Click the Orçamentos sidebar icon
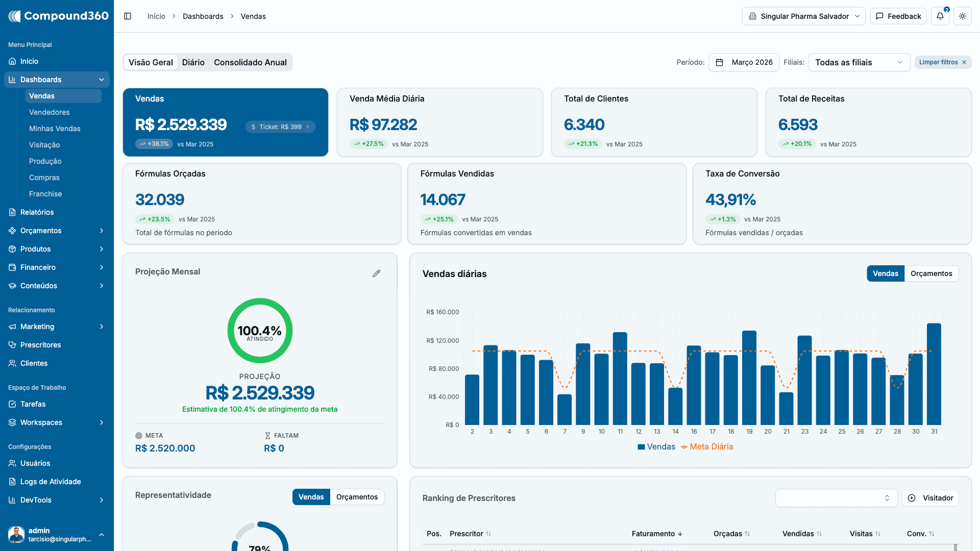This screenshot has height=551, width=980. [x=12, y=231]
